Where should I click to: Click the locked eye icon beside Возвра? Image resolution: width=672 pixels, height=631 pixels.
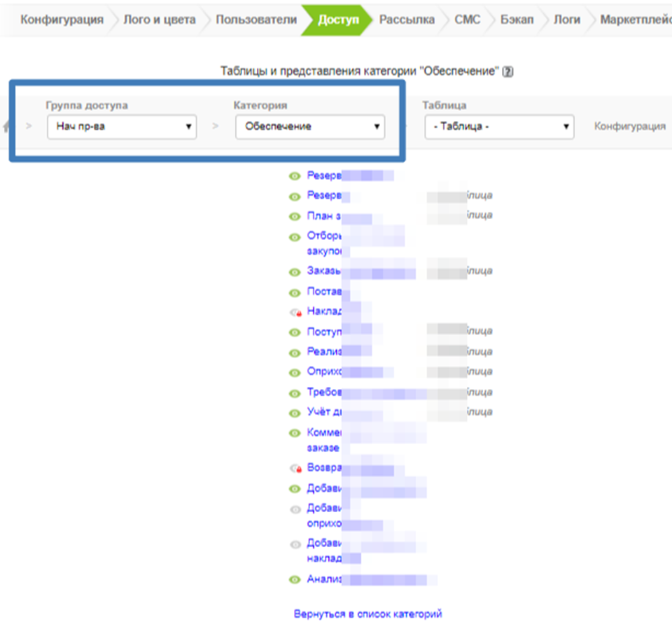click(x=295, y=468)
